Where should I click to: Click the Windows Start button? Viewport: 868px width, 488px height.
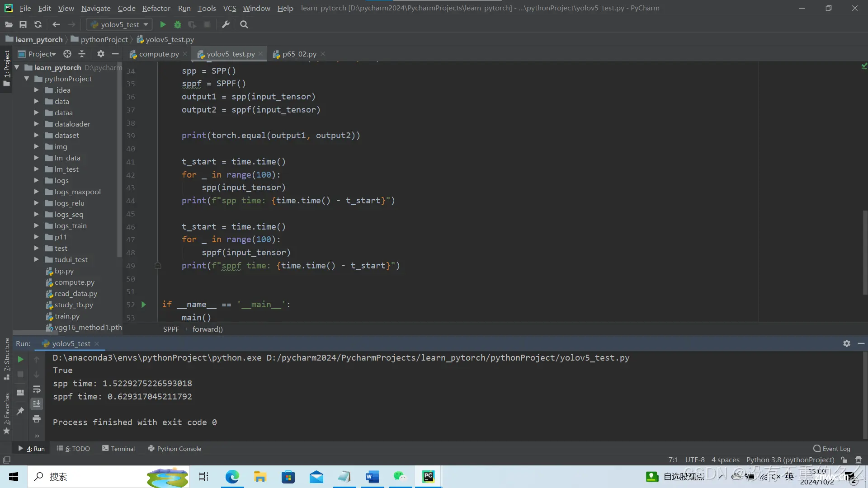tap(14, 477)
